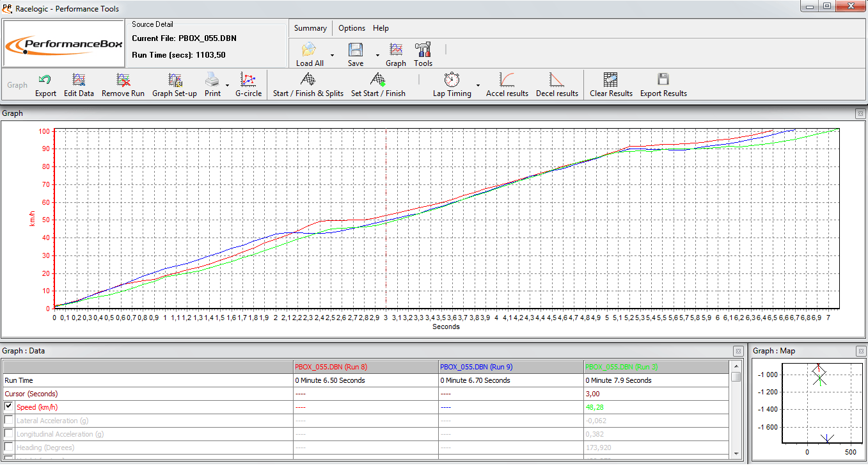Image resolution: width=868 pixels, height=468 pixels.
Task: Open the Lap Timing dropdown arrow
Action: tap(478, 85)
